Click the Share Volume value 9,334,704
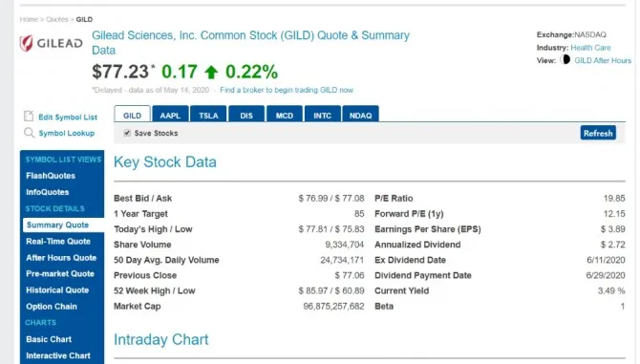This screenshot has width=640, height=364. tap(345, 245)
